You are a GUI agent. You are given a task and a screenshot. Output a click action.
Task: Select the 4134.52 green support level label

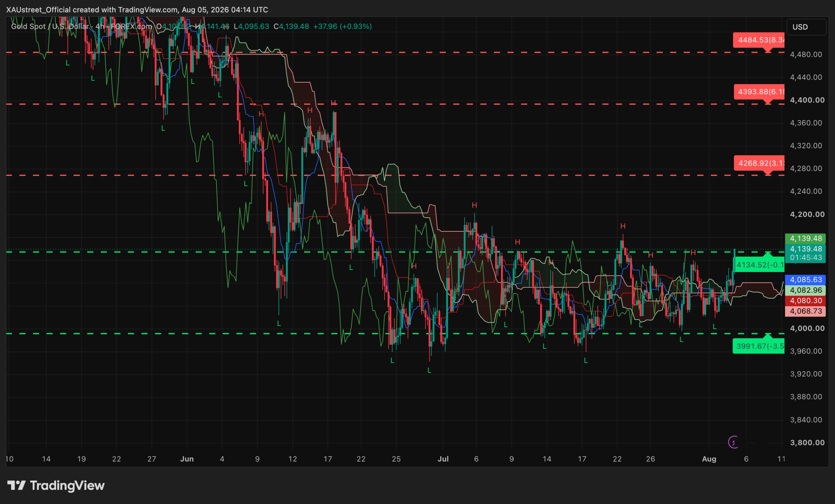coord(758,265)
